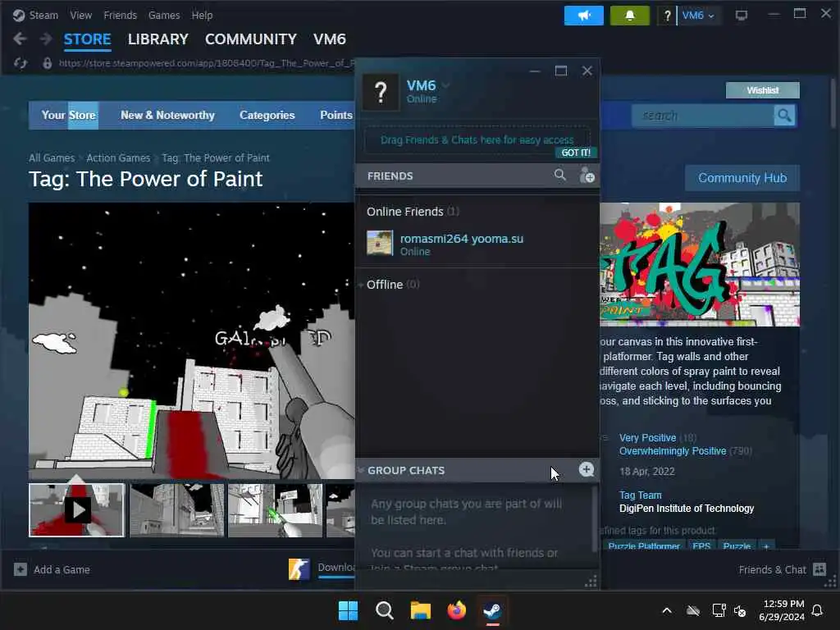Open the New & Noteworthy menu

[x=167, y=115]
